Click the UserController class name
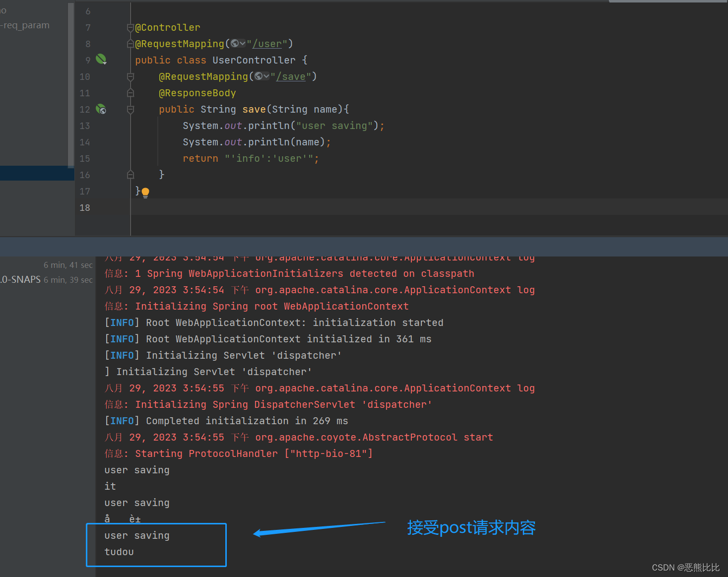Viewport: 728px width, 577px height. point(254,60)
